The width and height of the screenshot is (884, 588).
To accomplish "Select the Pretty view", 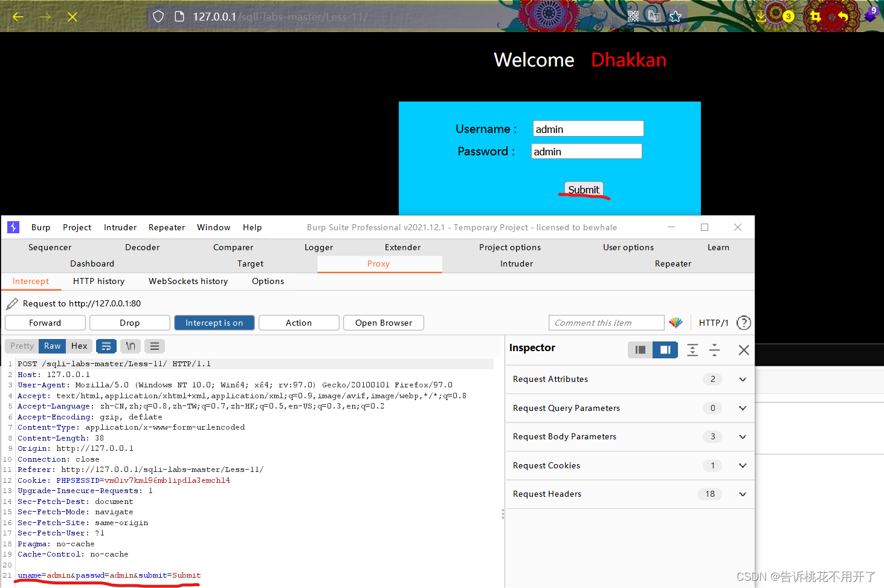I will (22, 346).
